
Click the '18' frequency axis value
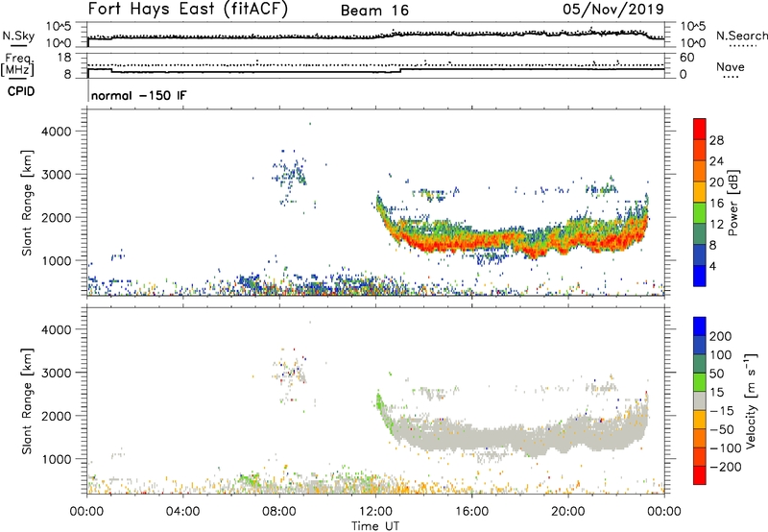[64, 58]
